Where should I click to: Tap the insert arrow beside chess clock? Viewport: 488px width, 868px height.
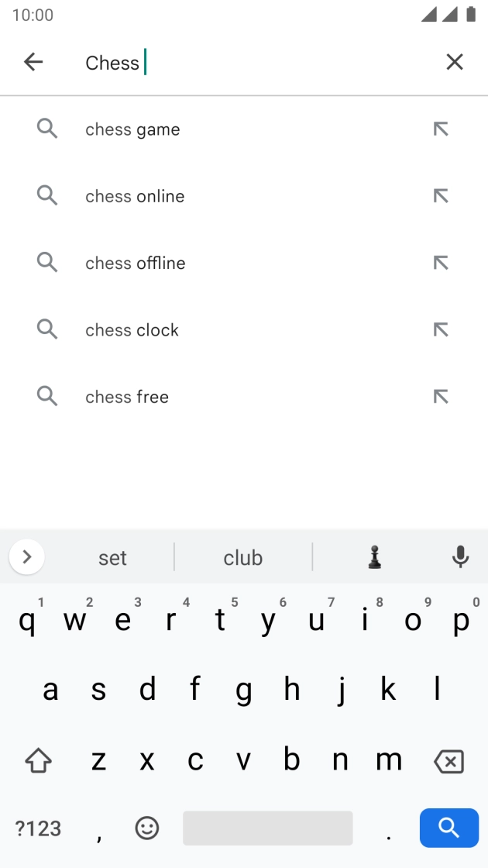tap(440, 329)
